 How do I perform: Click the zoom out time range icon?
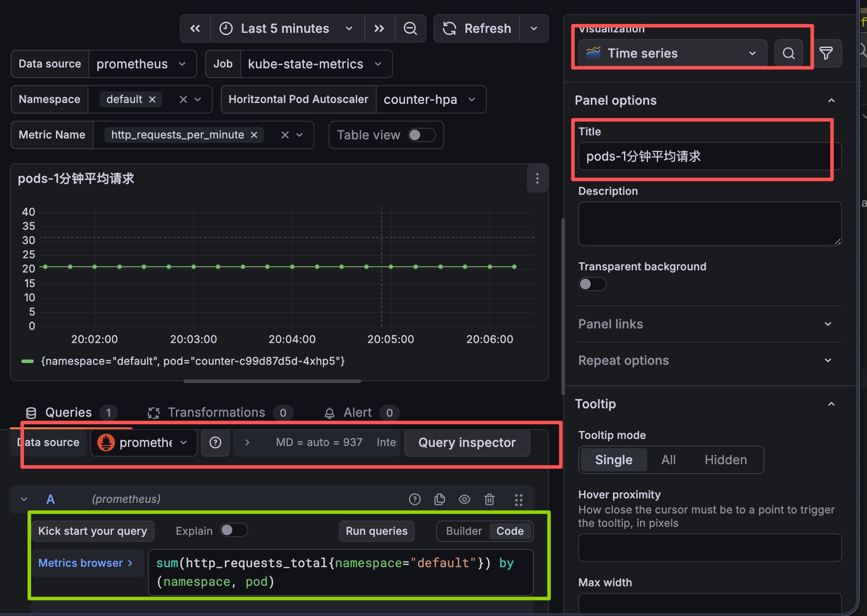pyautogui.click(x=410, y=28)
